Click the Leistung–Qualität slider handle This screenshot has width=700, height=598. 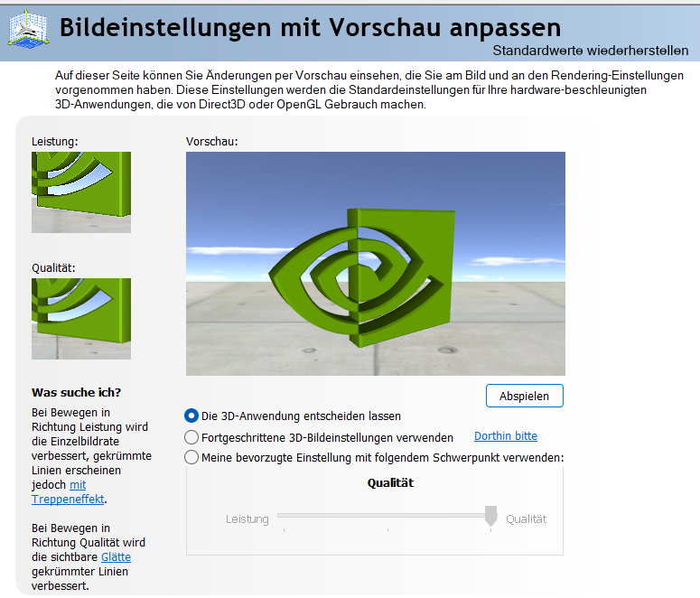pyautogui.click(x=490, y=517)
